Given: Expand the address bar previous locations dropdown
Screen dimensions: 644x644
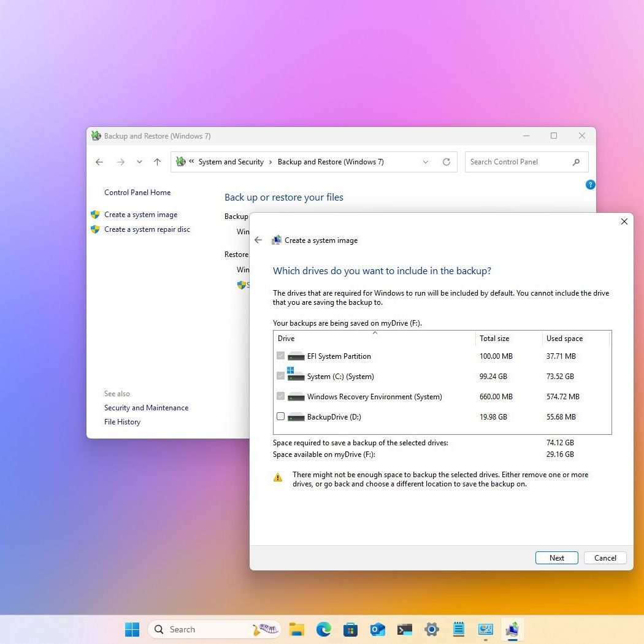Looking at the screenshot, I should point(426,162).
